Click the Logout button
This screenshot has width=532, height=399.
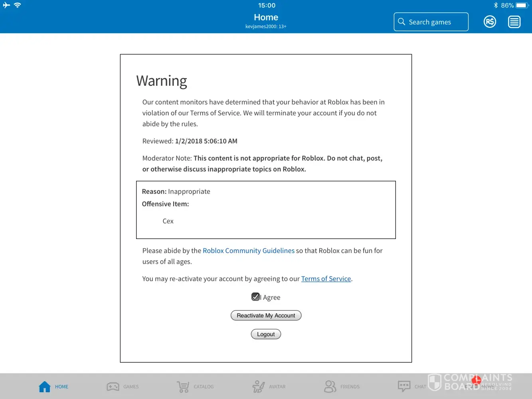click(266, 334)
